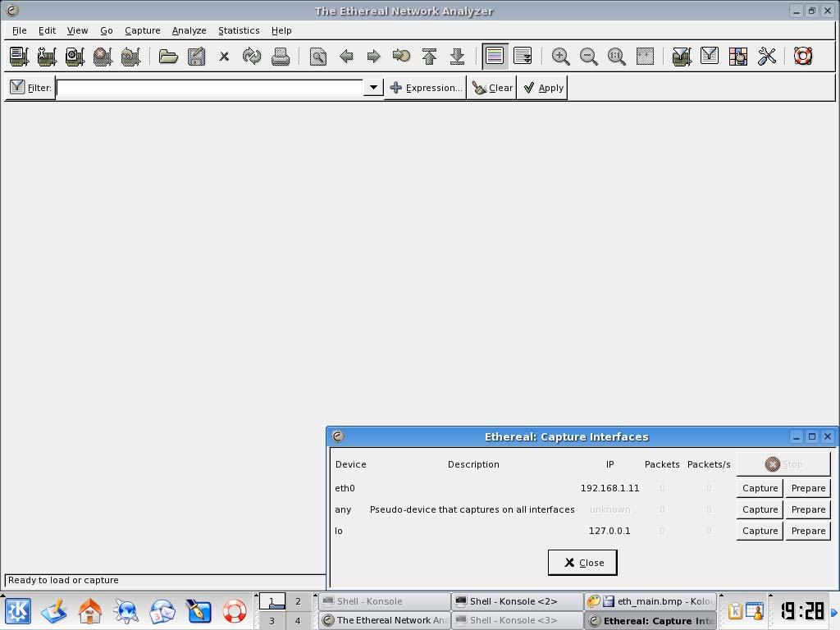Open the Capture menu
Viewport: 840px width, 630px height.
pos(143,30)
